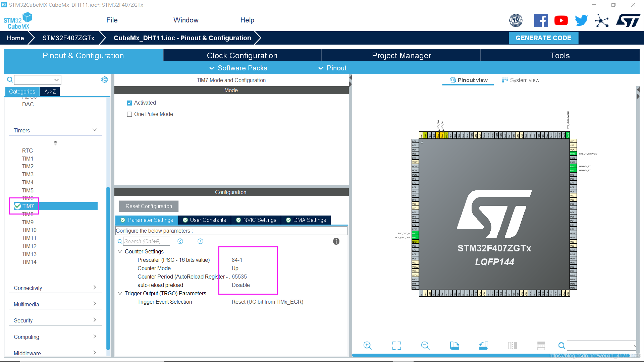Viewport: 644px width, 362px height.
Task: Click the ST community network icon
Action: point(601,20)
